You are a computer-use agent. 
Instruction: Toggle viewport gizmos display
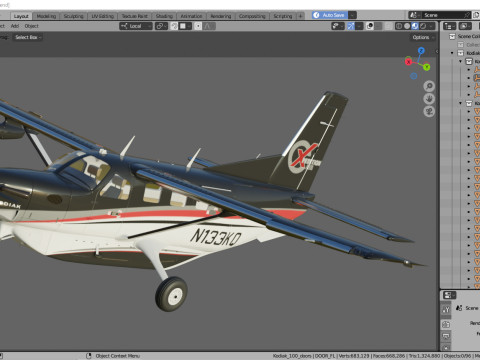coord(351,26)
